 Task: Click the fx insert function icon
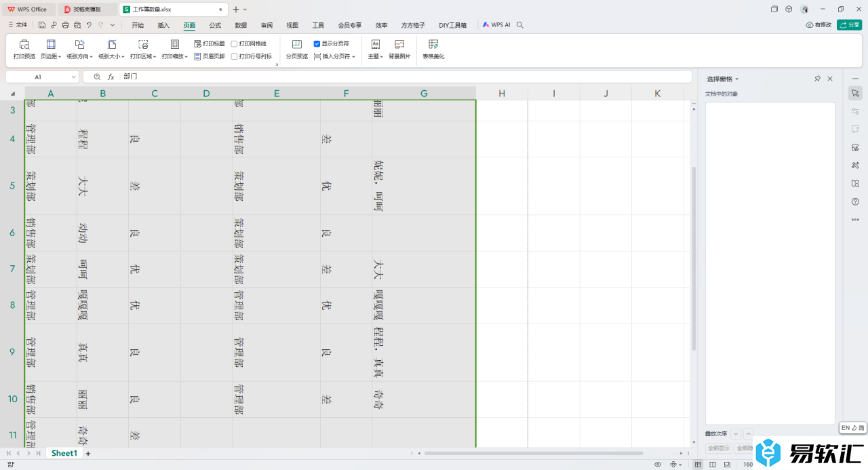pos(111,77)
